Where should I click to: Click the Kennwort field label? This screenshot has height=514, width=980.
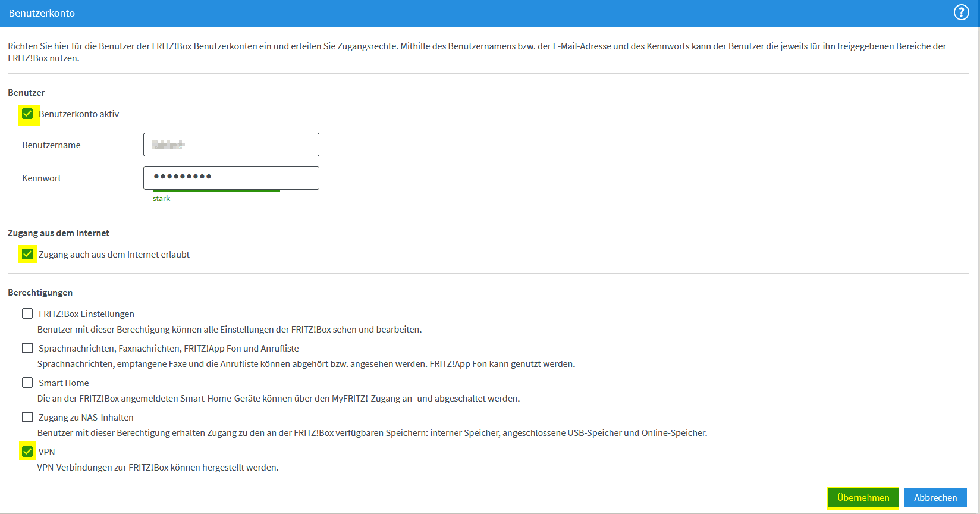[42, 178]
